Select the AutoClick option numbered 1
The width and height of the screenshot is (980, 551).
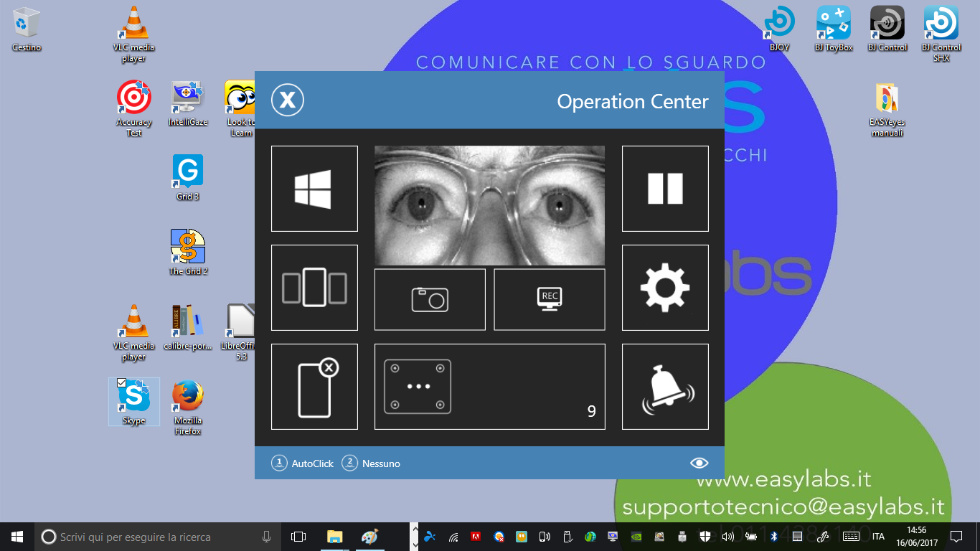click(x=302, y=463)
